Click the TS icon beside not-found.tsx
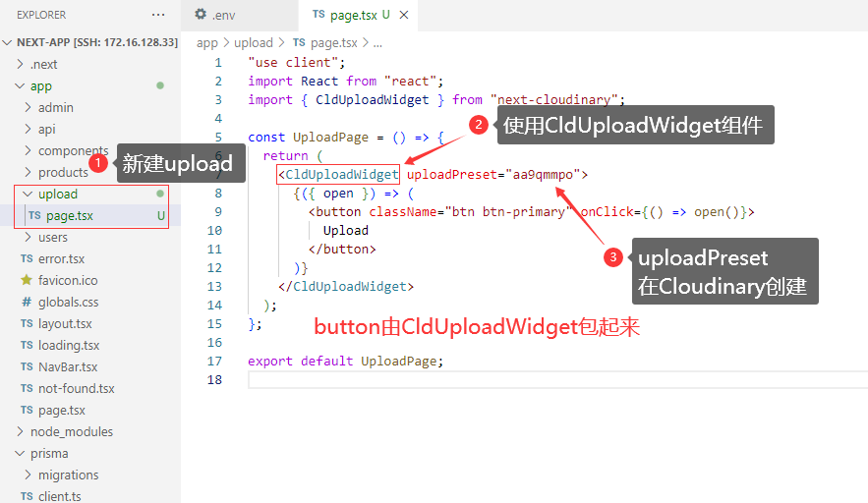 (27, 388)
